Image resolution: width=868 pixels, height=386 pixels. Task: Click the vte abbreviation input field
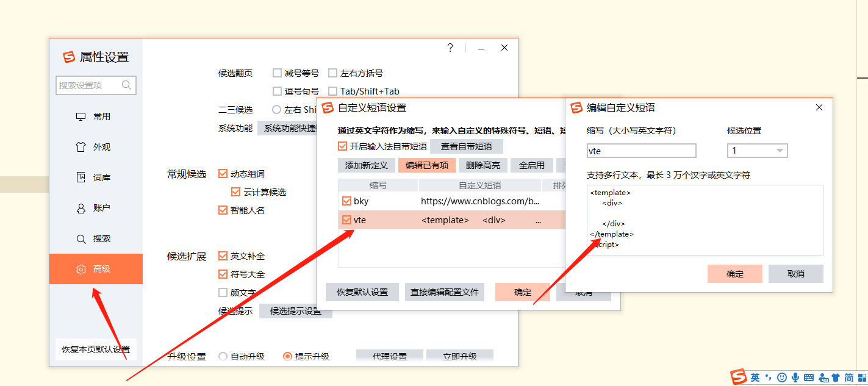(x=641, y=151)
